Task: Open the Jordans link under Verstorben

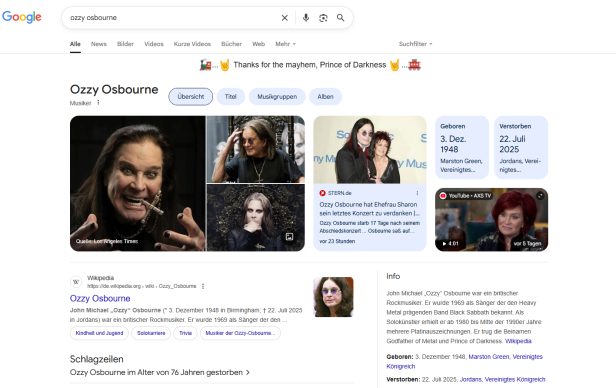Action: [470, 379]
